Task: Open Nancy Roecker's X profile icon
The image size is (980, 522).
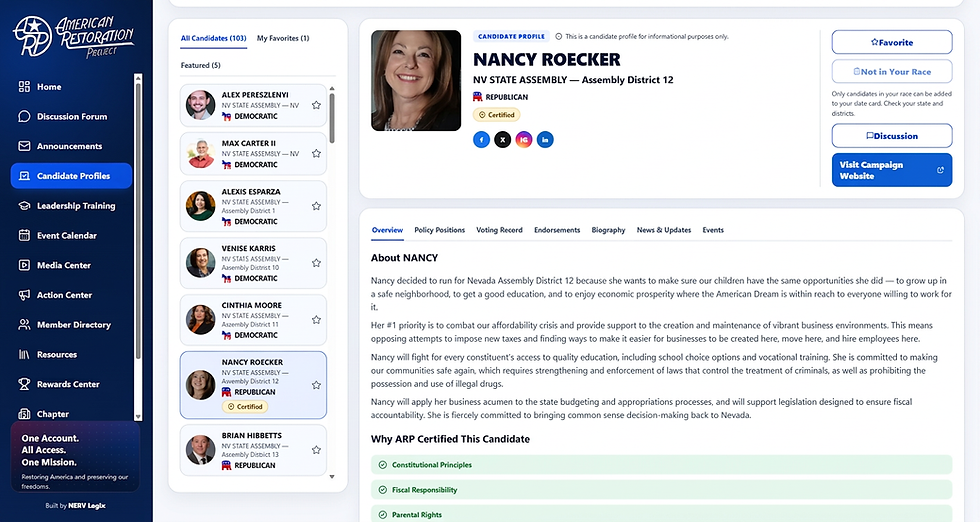Action: pos(502,139)
